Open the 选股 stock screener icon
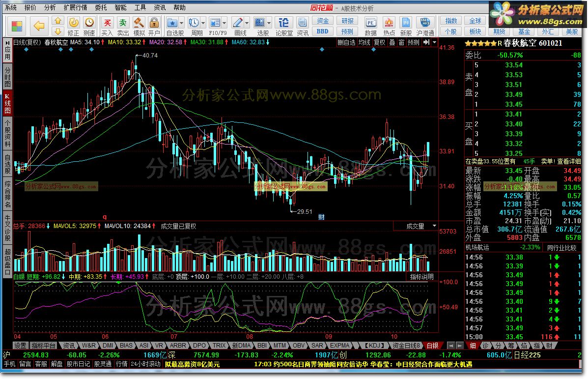Image resolution: width=588 pixels, height=379 pixels. (x=259, y=23)
